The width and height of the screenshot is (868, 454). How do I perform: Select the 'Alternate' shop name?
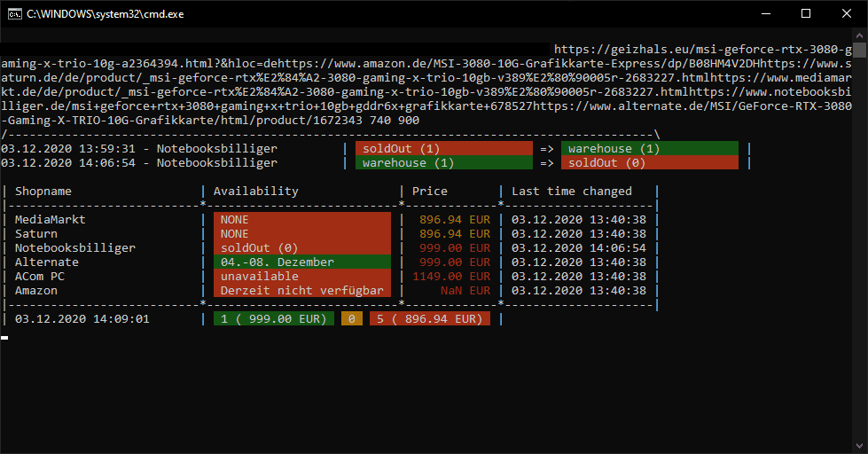(46, 262)
